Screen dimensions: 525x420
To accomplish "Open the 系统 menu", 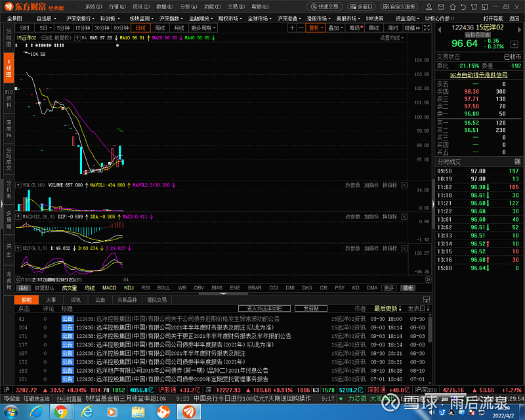I will click(x=93, y=7).
